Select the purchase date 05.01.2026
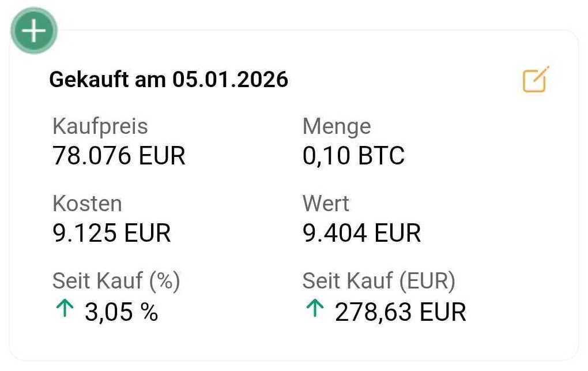 pyautogui.click(x=230, y=79)
